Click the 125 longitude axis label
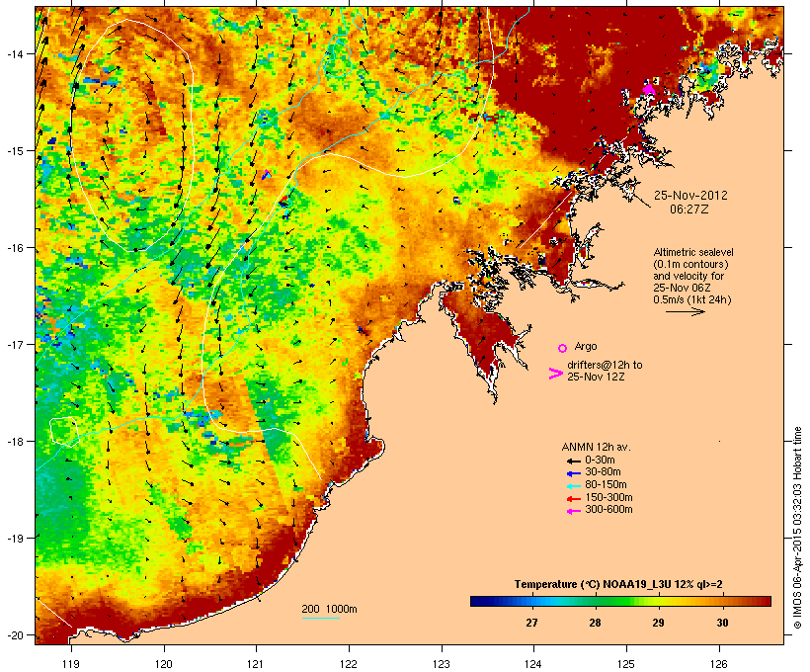The width and height of the screenshot is (810, 672). 626,664
